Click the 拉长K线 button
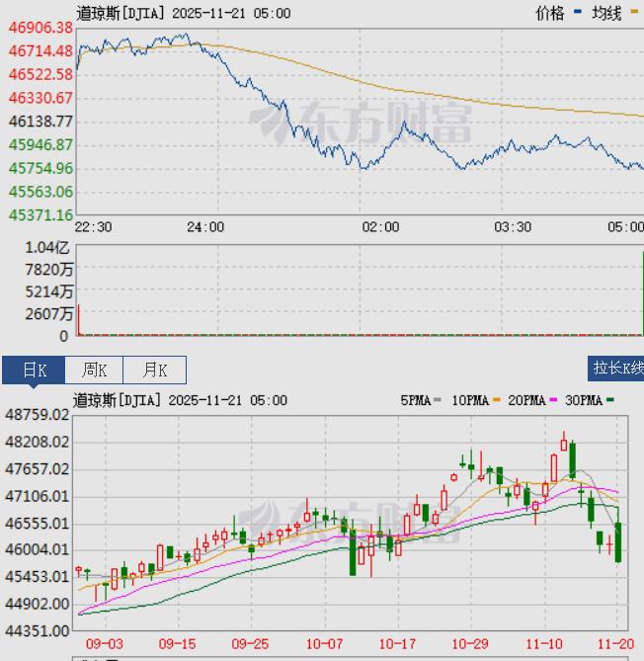Viewport: 644px width, 661px height. pyautogui.click(x=616, y=368)
